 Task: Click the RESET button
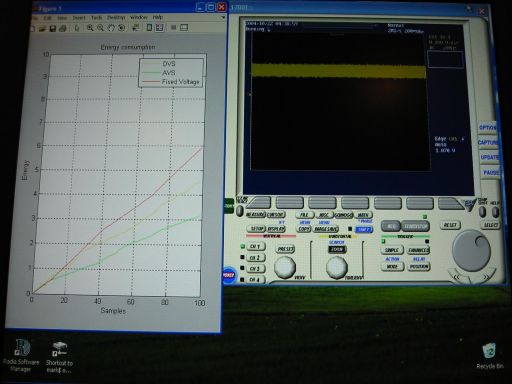pyautogui.click(x=450, y=225)
